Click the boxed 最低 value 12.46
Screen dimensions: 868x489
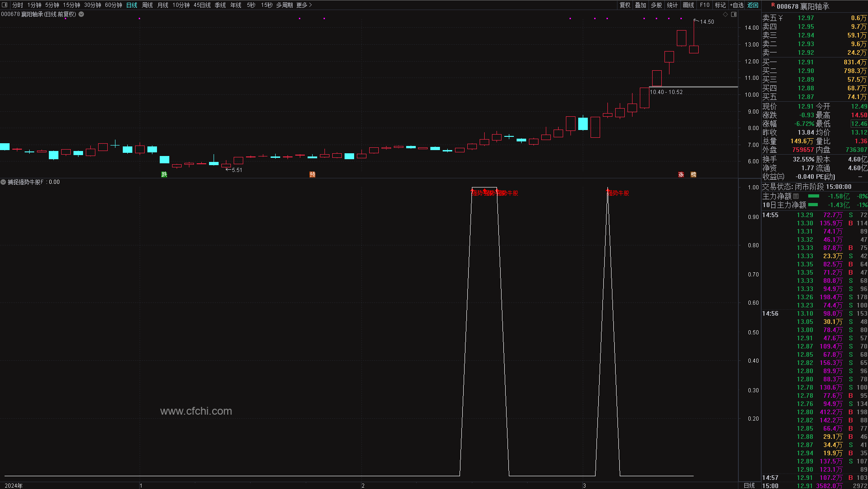(859, 124)
